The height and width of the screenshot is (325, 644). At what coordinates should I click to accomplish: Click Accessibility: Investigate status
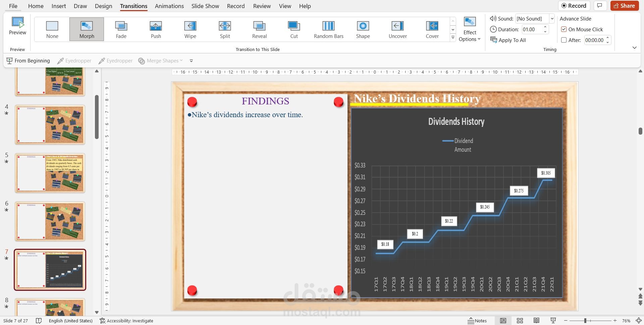point(126,321)
